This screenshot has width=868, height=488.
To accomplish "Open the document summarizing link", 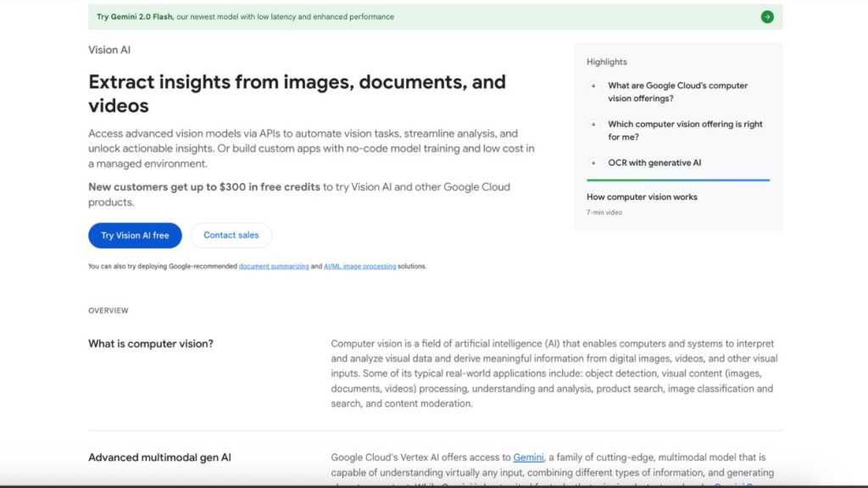I will 274,266.
